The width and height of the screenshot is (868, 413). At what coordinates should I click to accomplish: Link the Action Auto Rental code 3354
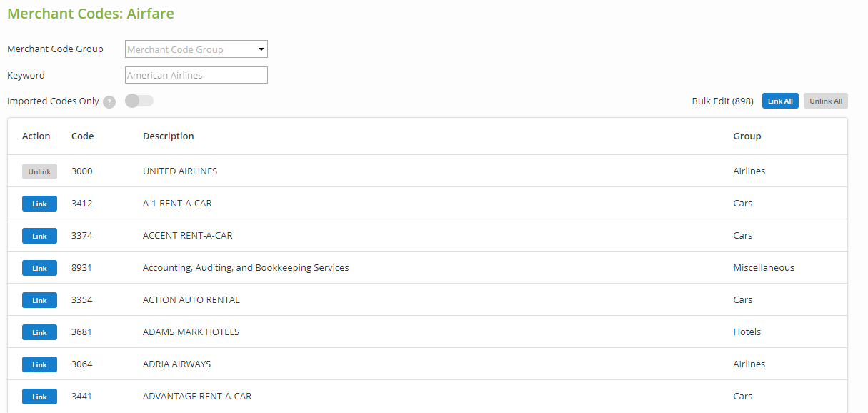(x=39, y=300)
